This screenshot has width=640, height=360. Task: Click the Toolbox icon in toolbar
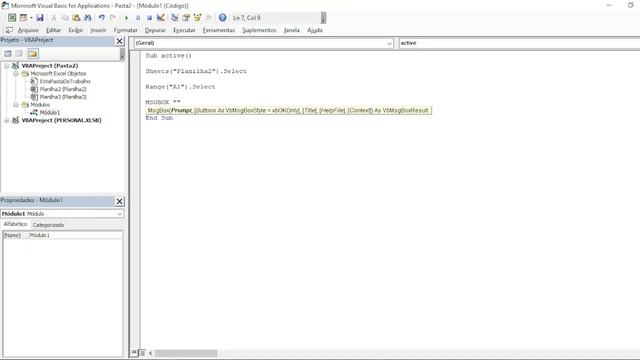(x=209, y=18)
